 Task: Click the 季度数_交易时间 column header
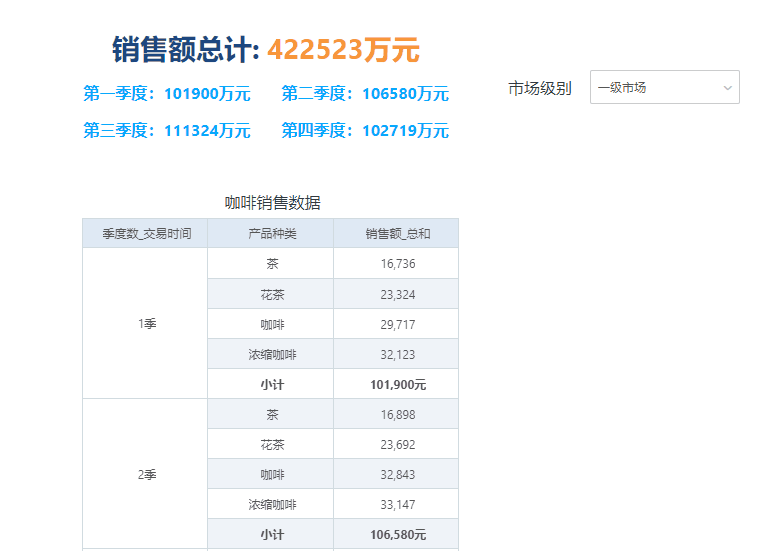[x=145, y=234]
